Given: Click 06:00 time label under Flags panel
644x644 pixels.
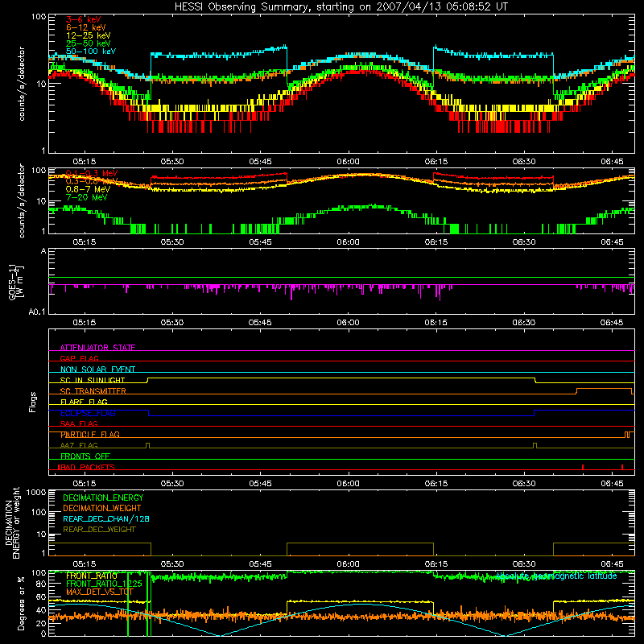Looking at the screenshot, I should 349,484.
